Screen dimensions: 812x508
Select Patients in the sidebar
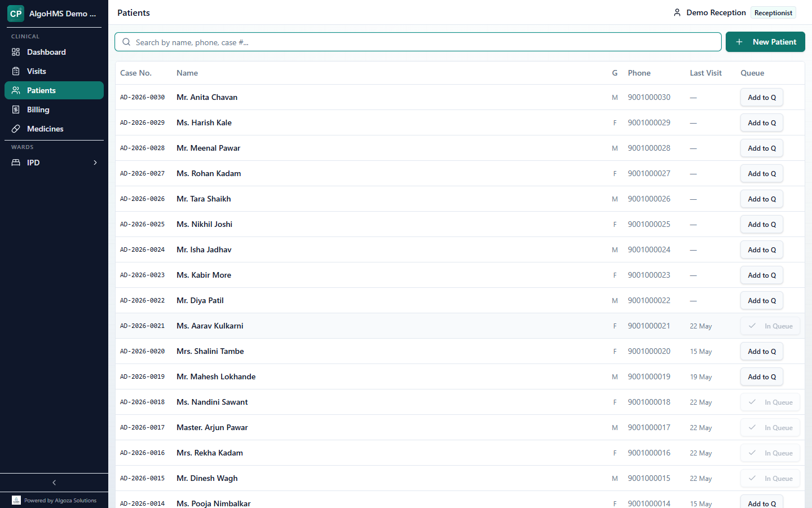point(54,90)
